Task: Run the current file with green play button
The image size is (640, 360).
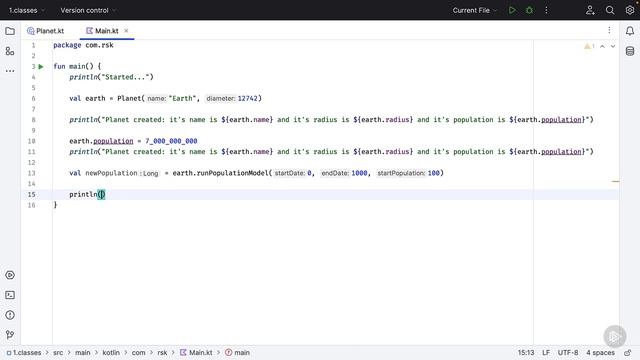Action: [x=512, y=10]
